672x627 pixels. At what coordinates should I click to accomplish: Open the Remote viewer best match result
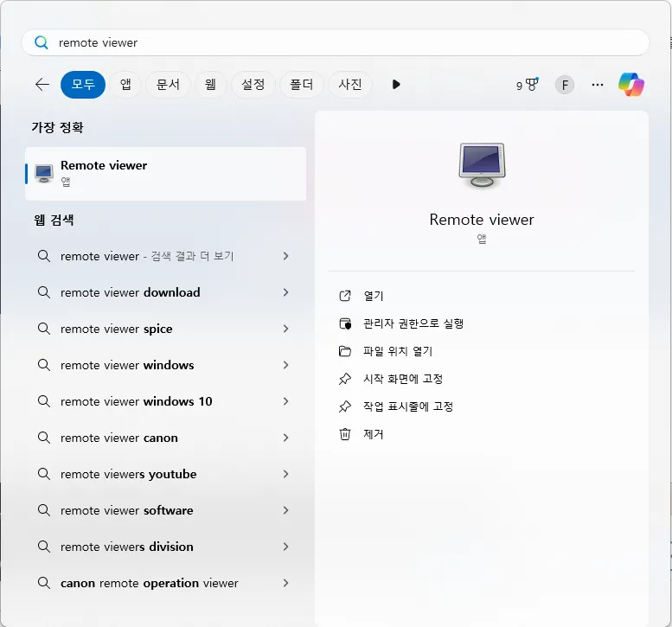[165, 174]
